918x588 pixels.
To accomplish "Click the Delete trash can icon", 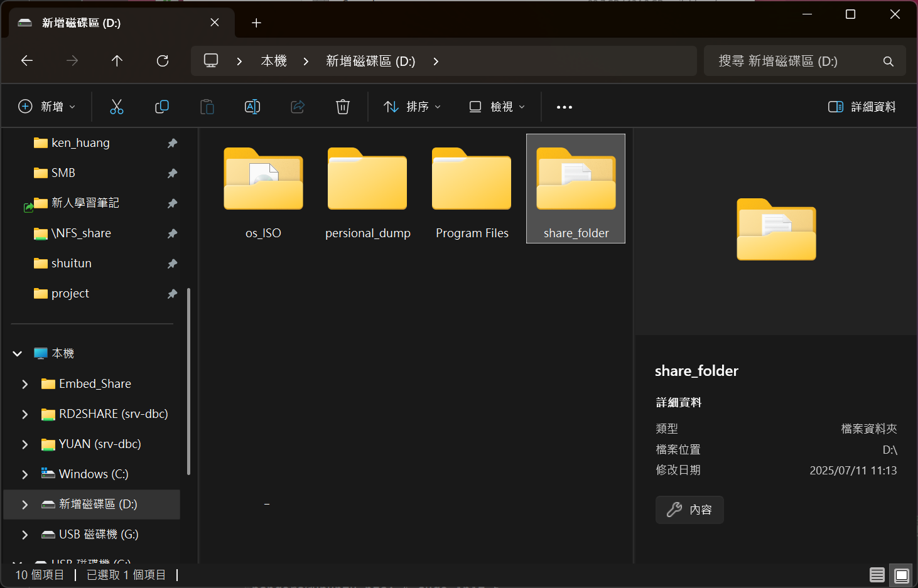I will (342, 107).
